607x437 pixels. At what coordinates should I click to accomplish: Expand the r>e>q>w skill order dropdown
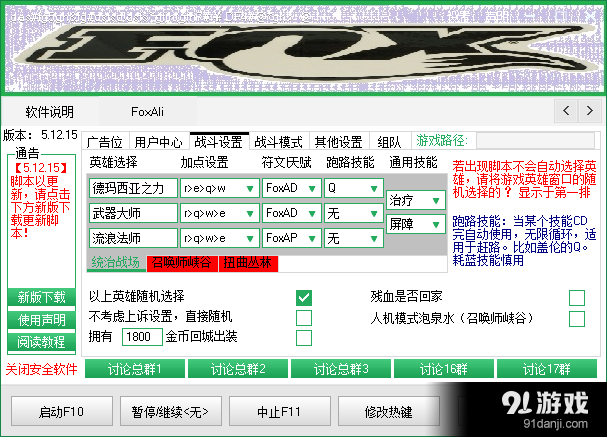click(219, 188)
